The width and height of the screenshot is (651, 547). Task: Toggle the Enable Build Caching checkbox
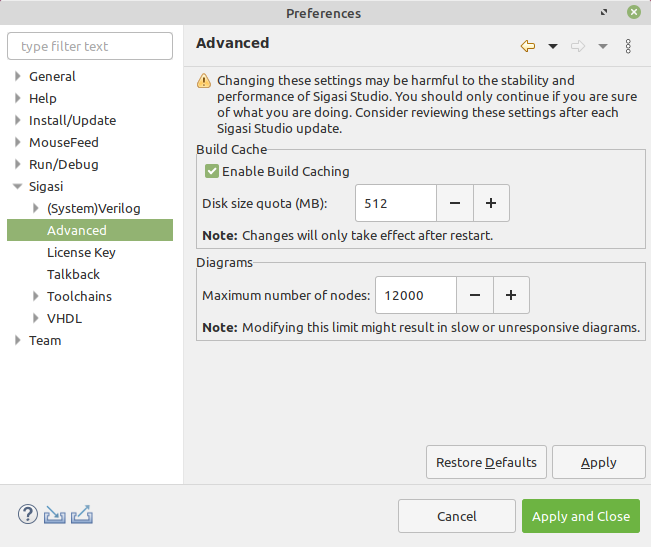coord(212,171)
